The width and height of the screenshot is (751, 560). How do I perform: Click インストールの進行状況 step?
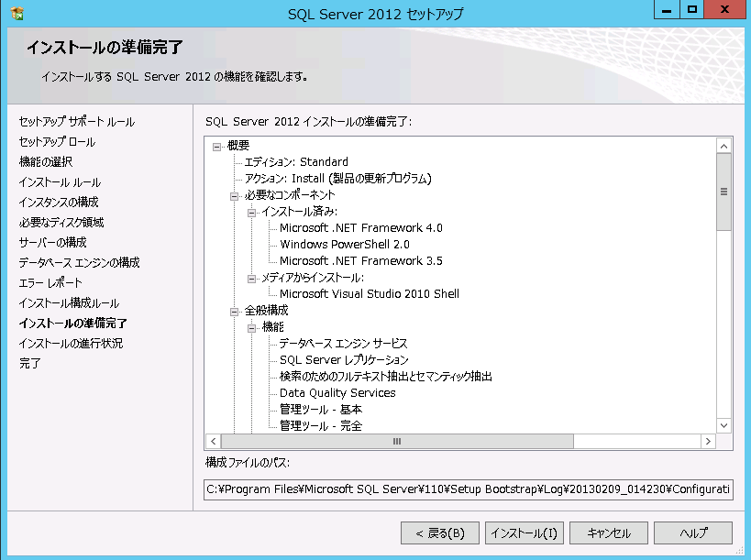tap(71, 343)
